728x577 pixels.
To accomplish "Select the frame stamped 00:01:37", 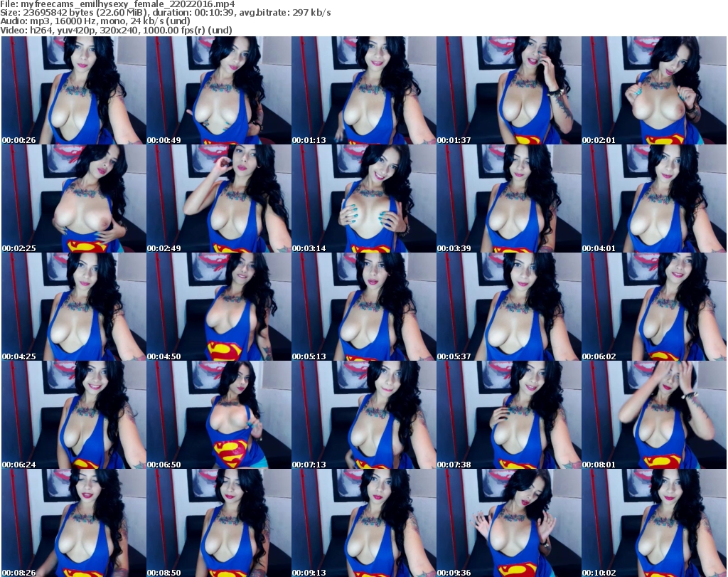I will [509, 90].
